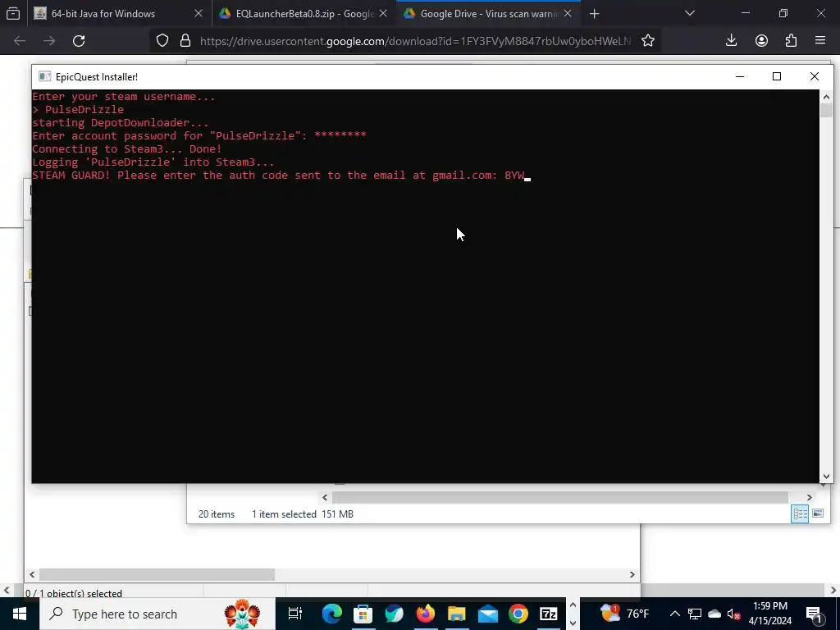Maximize the EpicQuest Installer window

[x=777, y=76]
